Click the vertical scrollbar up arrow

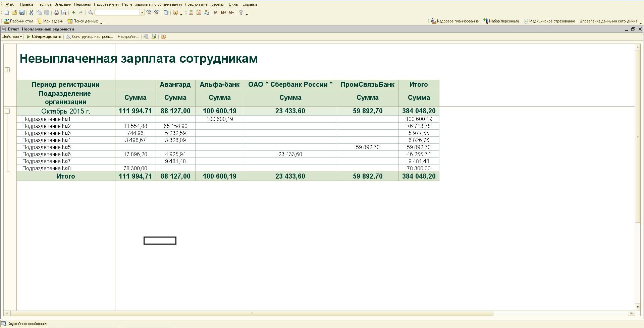click(x=638, y=47)
